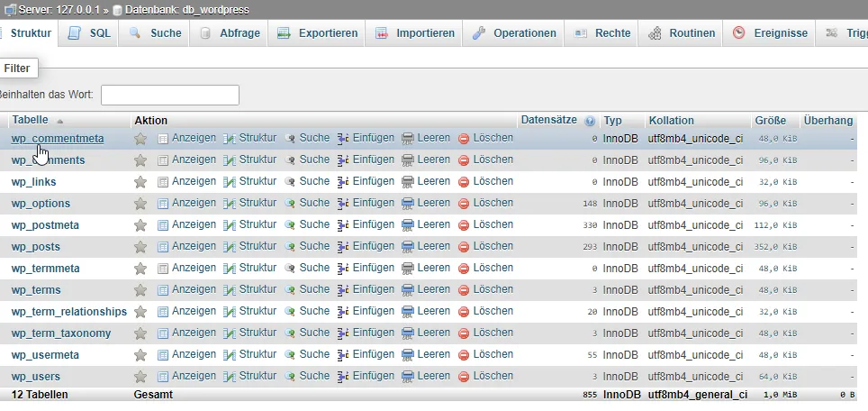The width and height of the screenshot is (868, 411).
Task: Toggle the favorite star for wp_posts
Action: (x=140, y=247)
